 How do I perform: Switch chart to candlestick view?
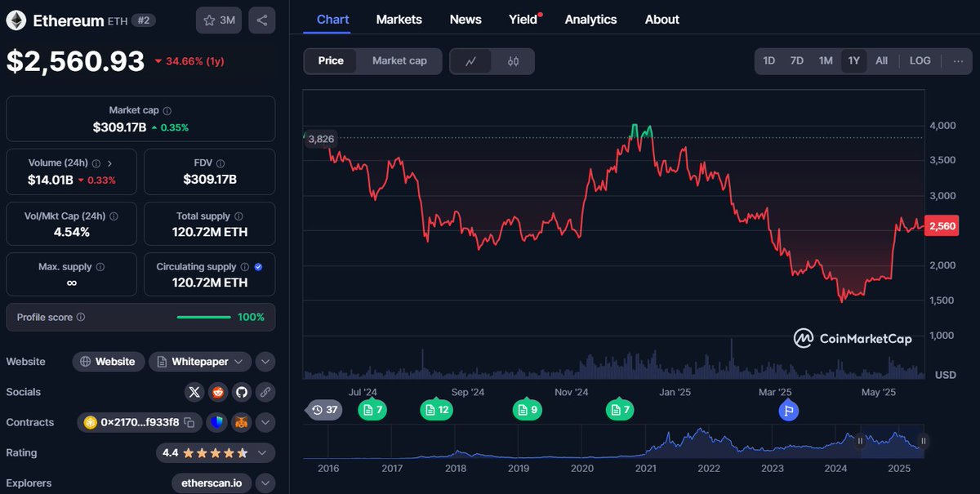tap(513, 61)
